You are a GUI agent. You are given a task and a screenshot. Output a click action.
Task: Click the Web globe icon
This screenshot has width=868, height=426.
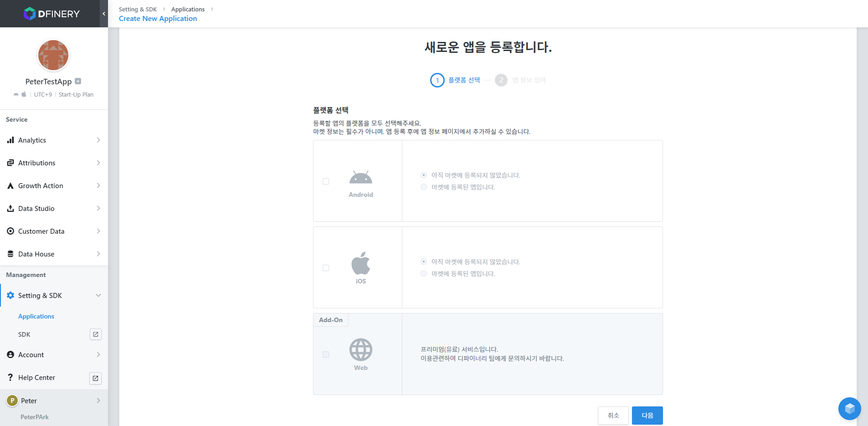point(361,350)
